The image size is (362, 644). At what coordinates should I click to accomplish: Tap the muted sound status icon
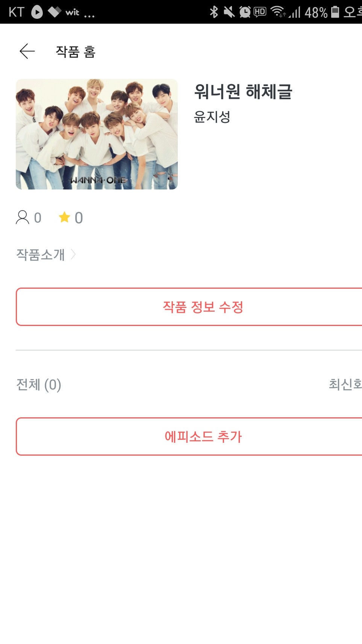[x=229, y=12]
